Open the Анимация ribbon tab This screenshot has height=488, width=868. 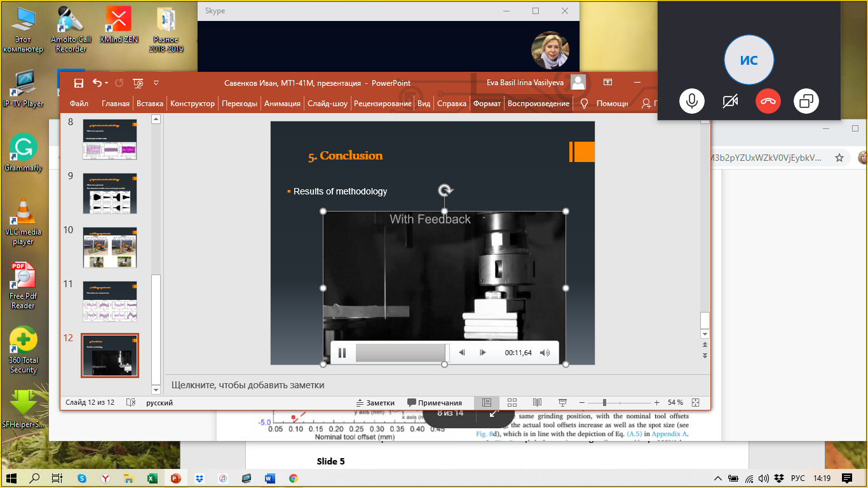282,104
